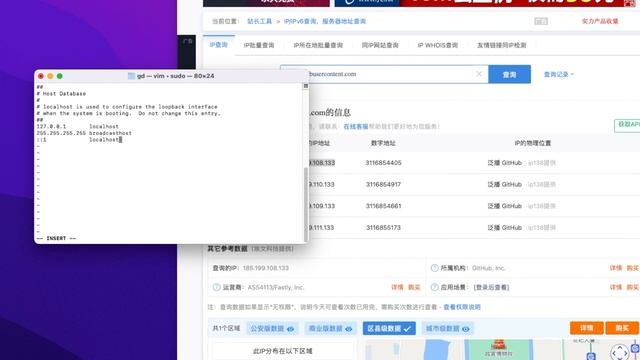This screenshot has height=360, width=640.
Task: Close the terminal window with the red button
Action: click(x=41, y=76)
